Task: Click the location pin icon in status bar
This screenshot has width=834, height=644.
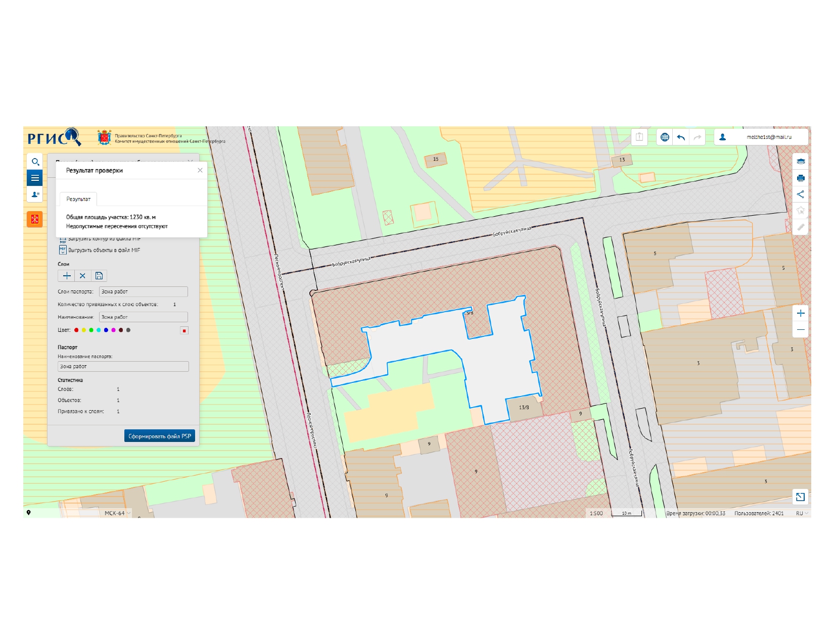Action: 29,513
